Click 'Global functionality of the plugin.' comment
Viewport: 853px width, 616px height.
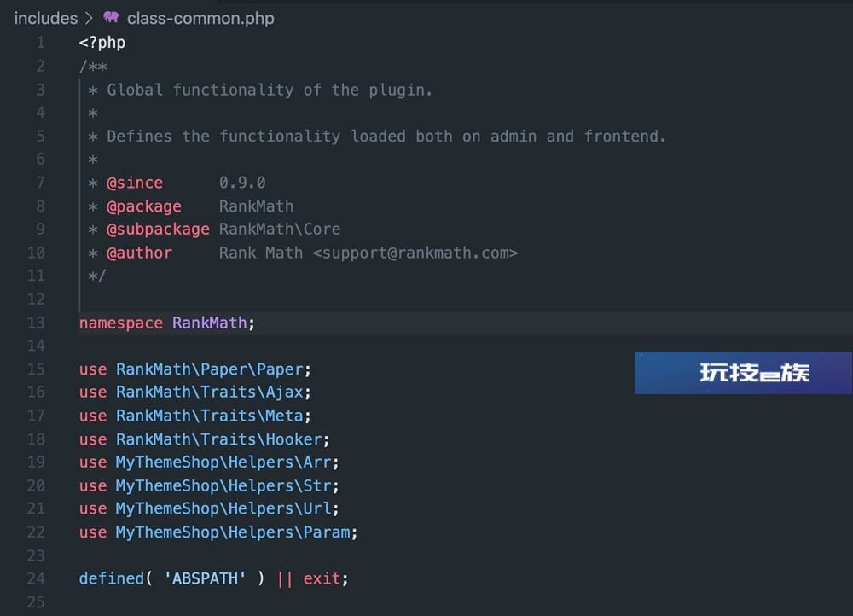tap(270, 90)
